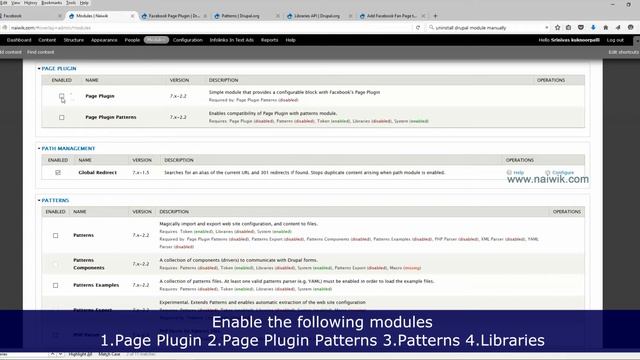Enable the Patterns module checkbox

coord(56,236)
